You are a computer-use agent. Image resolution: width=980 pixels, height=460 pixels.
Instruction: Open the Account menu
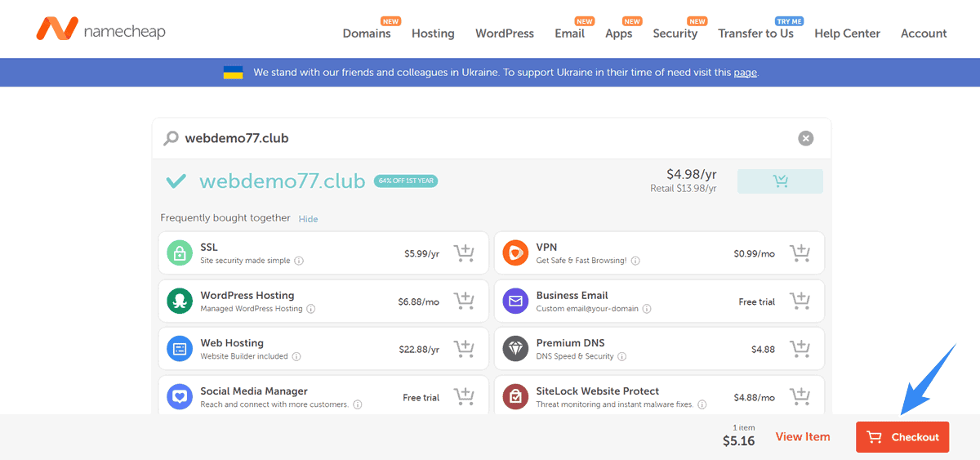(x=924, y=33)
